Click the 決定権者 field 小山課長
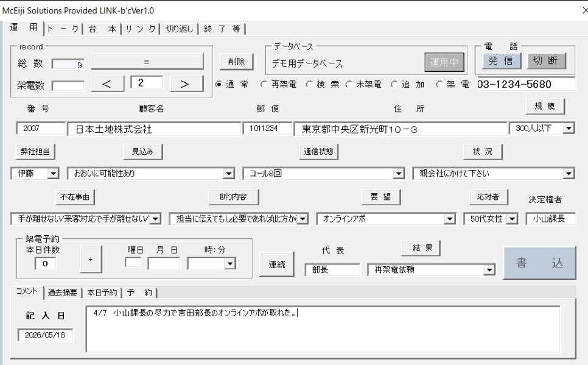The height and width of the screenshot is (365, 588). 550,219
